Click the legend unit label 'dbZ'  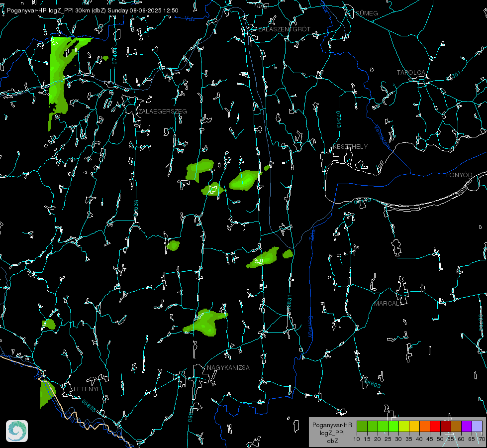click(x=332, y=441)
